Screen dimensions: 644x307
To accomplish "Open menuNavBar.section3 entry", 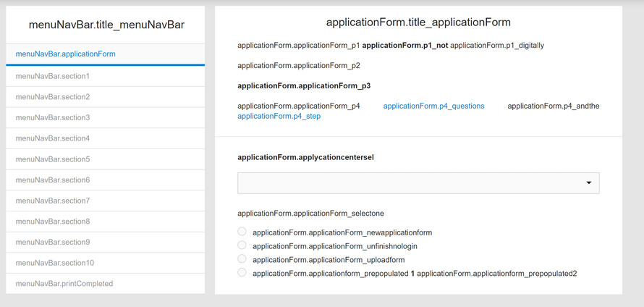I will (x=105, y=117).
